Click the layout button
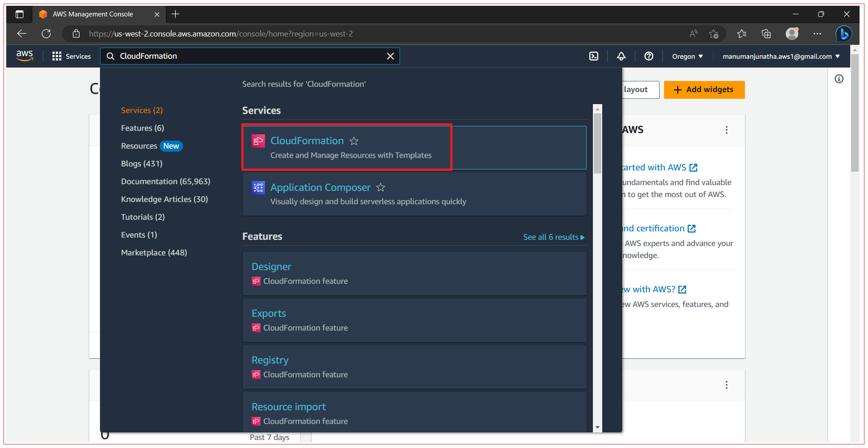 click(640, 89)
